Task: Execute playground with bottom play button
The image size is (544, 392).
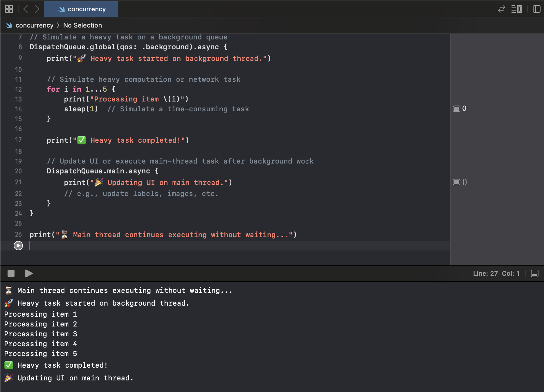Action: 29,273
